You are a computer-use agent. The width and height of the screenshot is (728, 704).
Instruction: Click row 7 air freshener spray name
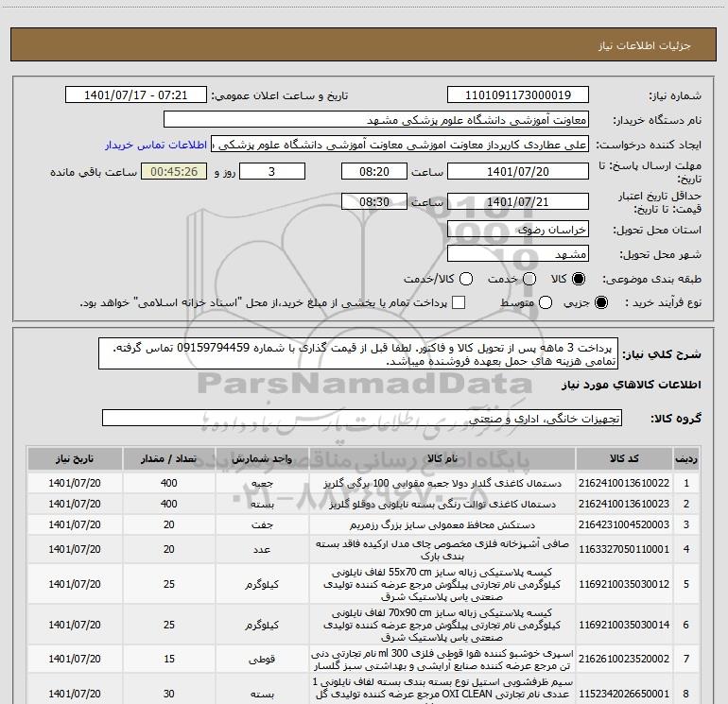(x=442, y=660)
